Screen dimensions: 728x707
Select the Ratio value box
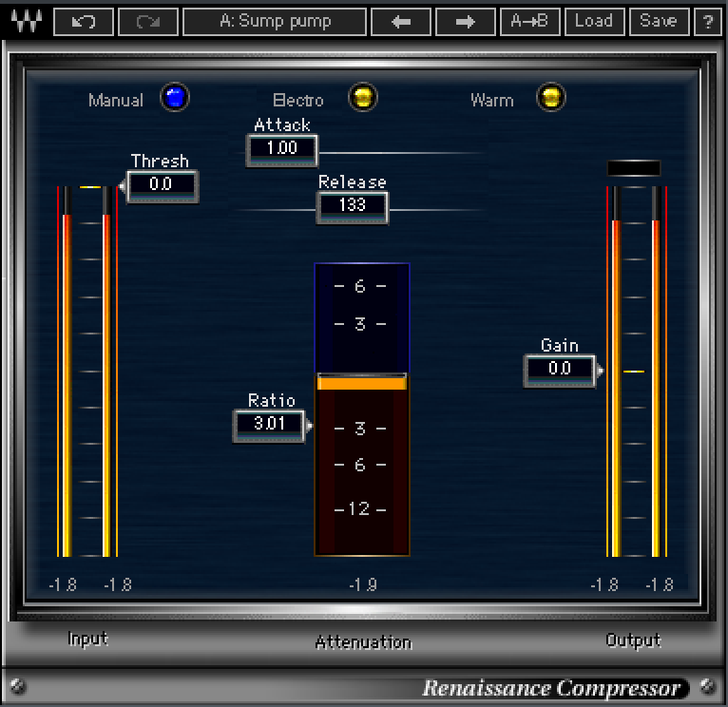[269, 426]
